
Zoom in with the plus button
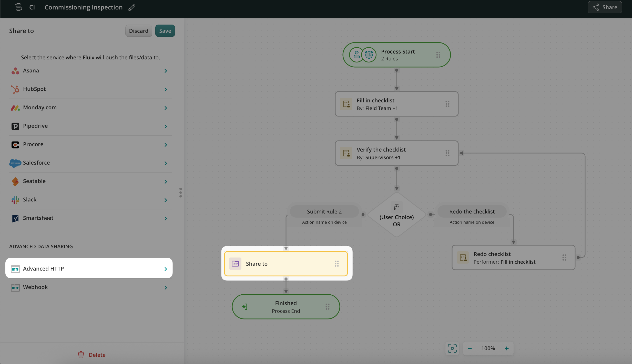tap(506, 348)
